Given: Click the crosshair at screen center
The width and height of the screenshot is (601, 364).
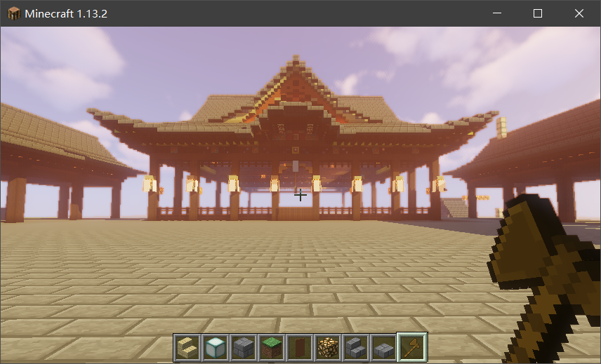Looking at the screenshot, I should point(300,195).
